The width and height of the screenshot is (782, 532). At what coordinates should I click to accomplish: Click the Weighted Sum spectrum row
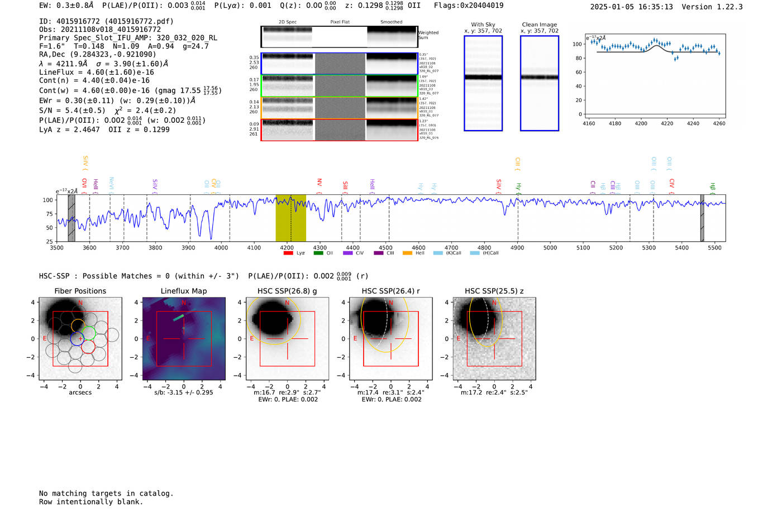340,37
